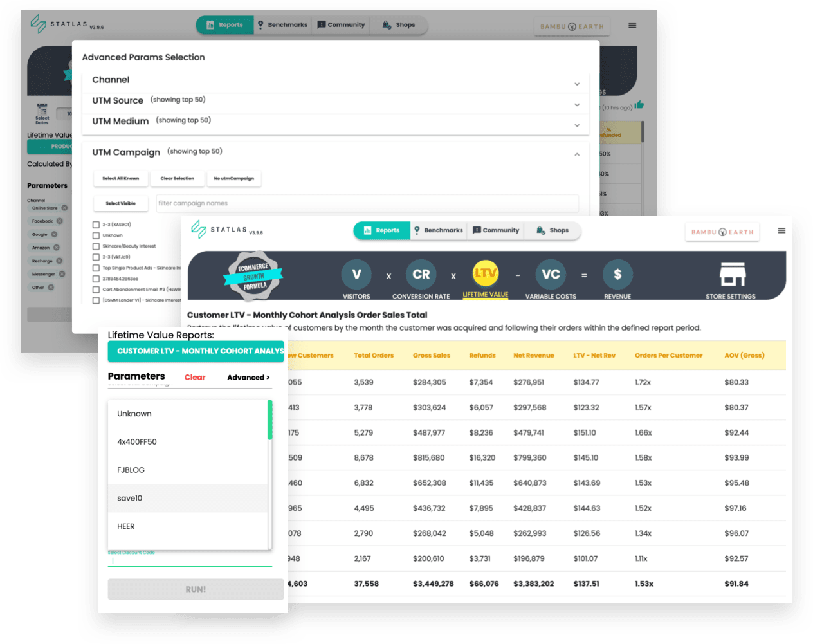
Task: Click the Select All Known button
Action: [x=121, y=179]
